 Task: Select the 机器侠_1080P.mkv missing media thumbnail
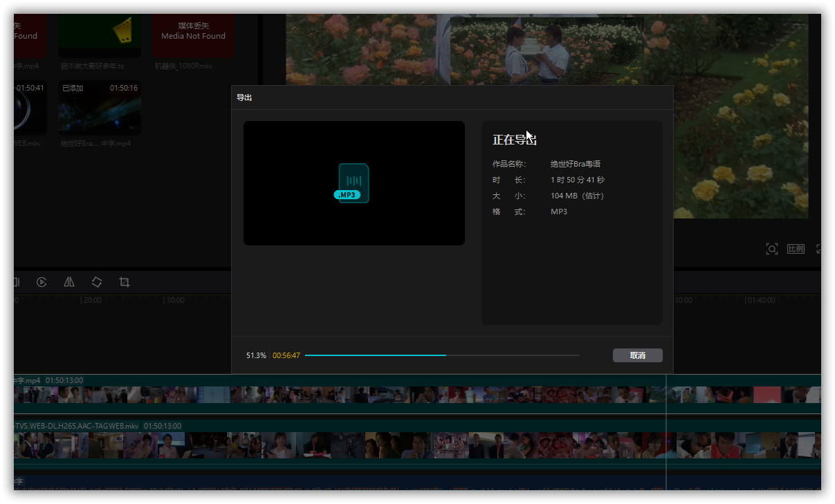[193, 35]
